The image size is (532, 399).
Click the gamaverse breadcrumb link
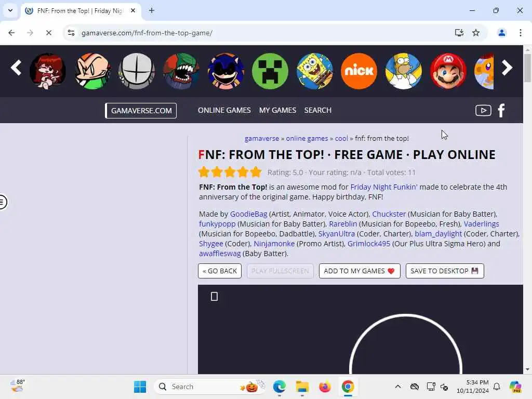coord(262,138)
